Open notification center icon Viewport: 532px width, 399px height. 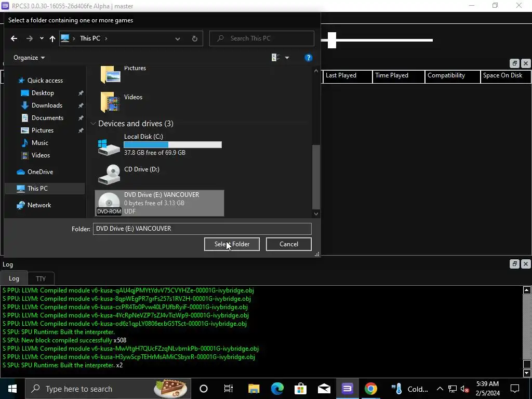[x=515, y=389]
